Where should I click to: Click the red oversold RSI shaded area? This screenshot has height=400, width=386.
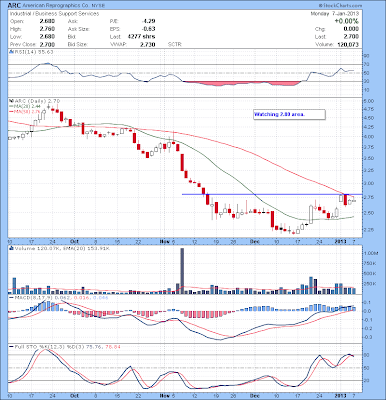(x=242, y=83)
